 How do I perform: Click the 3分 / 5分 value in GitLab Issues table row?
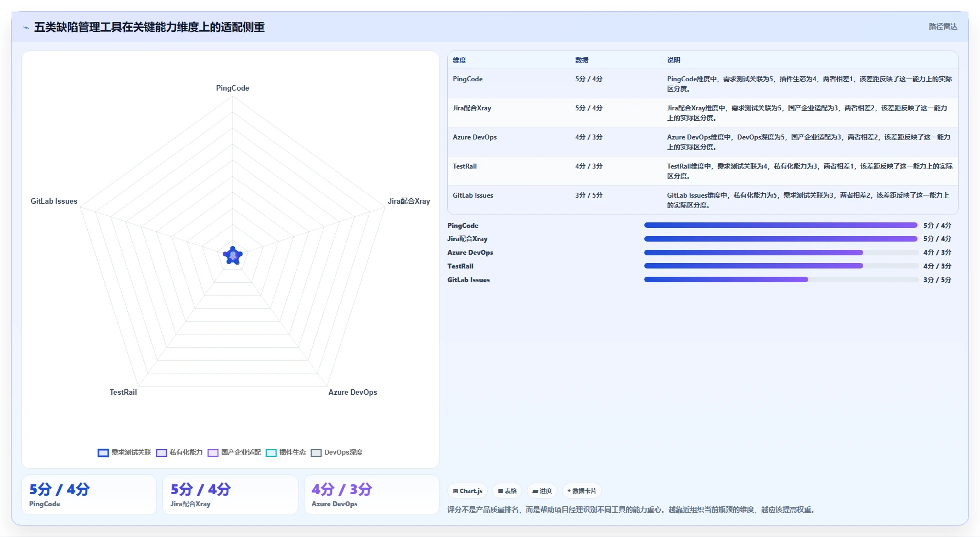[589, 195]
